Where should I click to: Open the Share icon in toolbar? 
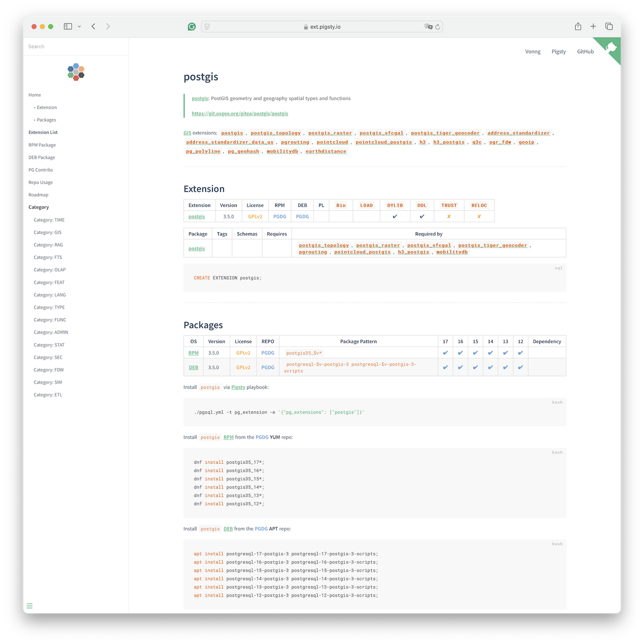click(578, 26)
